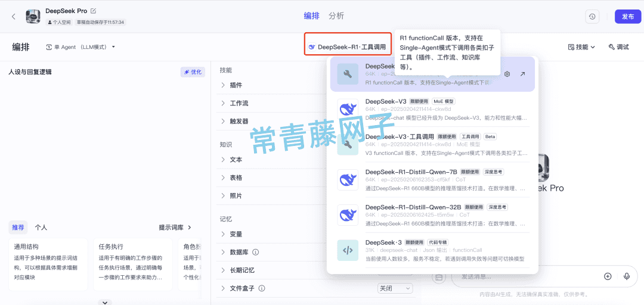Screen dimensions: 644x305
Task: Select the DeepSeek-R1-Distill-Qwen-7B model
Action: click(433, 180)
